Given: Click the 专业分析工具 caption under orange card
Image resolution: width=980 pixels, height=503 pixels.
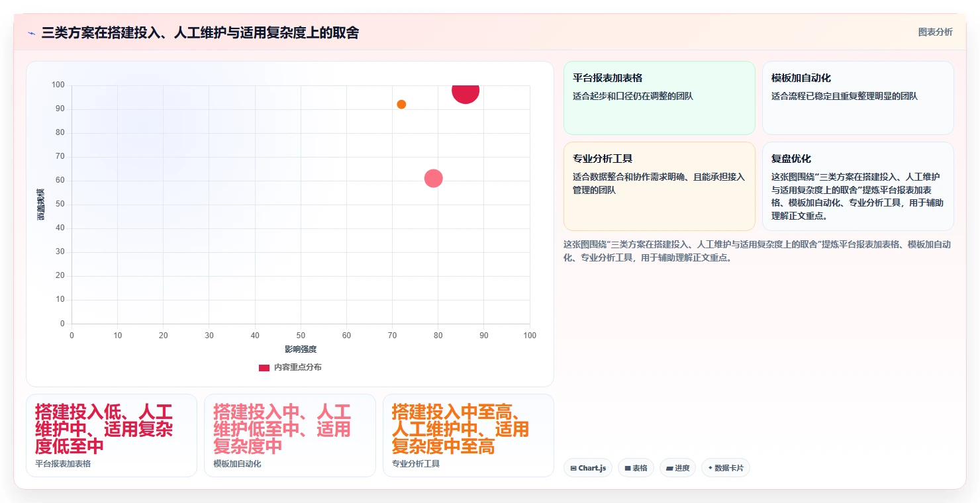Looking at the screenshot, I should [x=416, y=464].
